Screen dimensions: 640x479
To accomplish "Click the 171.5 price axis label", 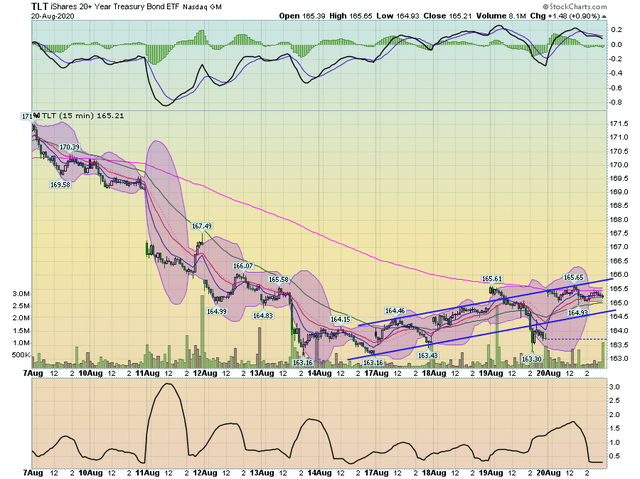I will 618,124.
